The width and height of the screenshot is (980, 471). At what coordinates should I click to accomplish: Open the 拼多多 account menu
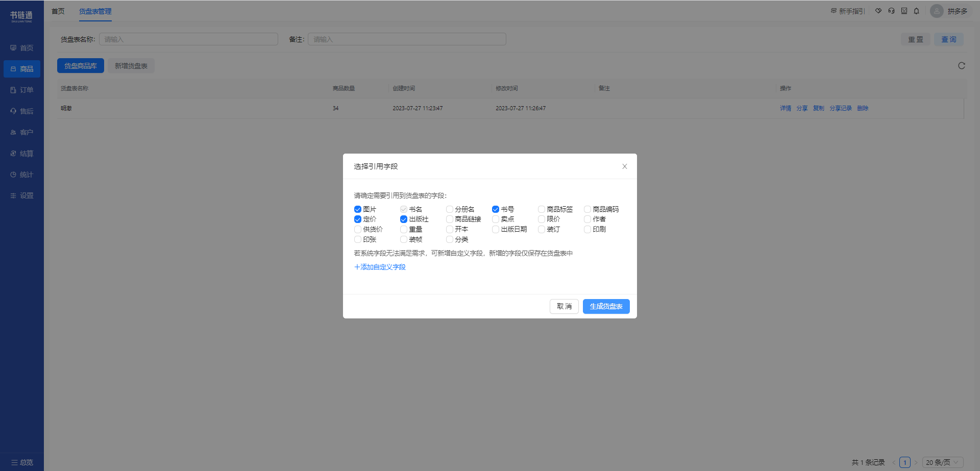click(x=958, y=11)
